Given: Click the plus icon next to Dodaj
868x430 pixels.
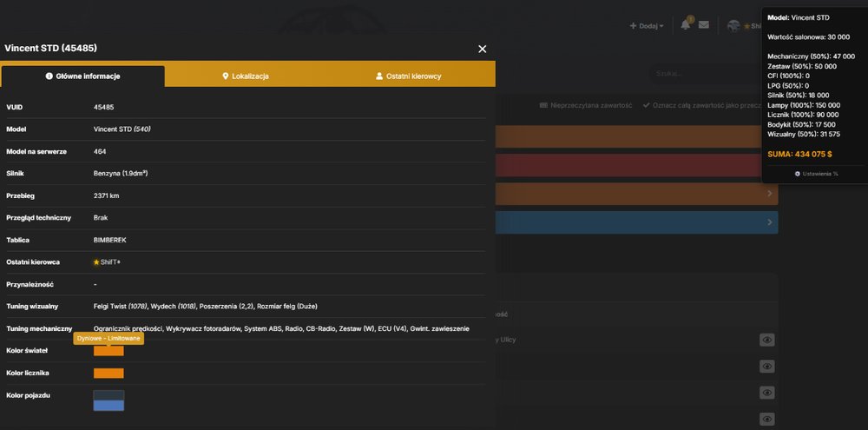Looking at the screenshot, I should tap(634, 26).
